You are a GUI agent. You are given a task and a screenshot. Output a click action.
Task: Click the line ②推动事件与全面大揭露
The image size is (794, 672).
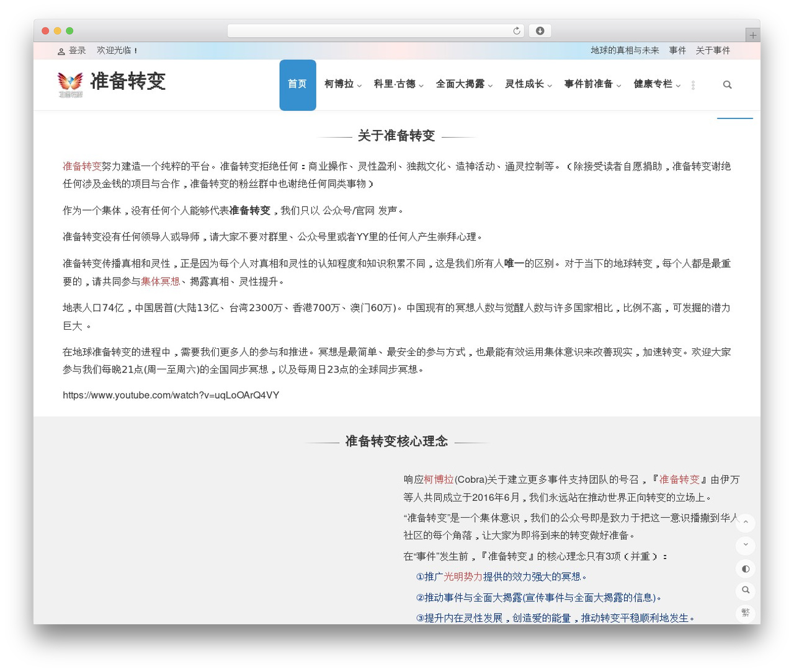(x=538, y=598)
